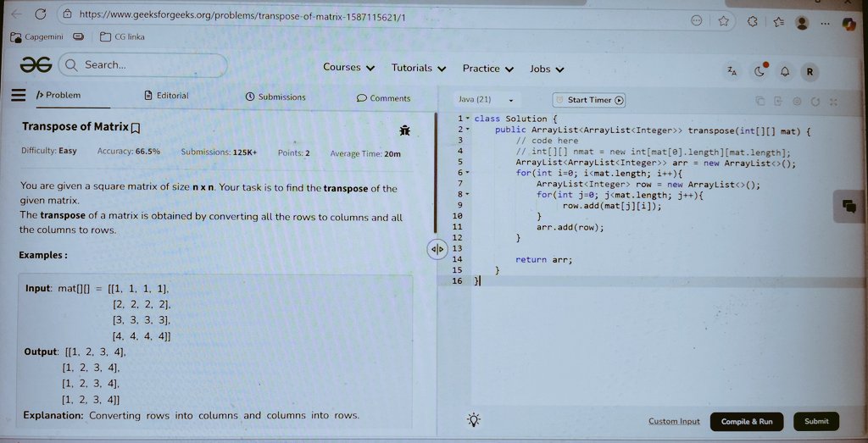Click the 'Difficulty: Easy' text
Screen dimensions: 868x443
[x=48, y=151]
